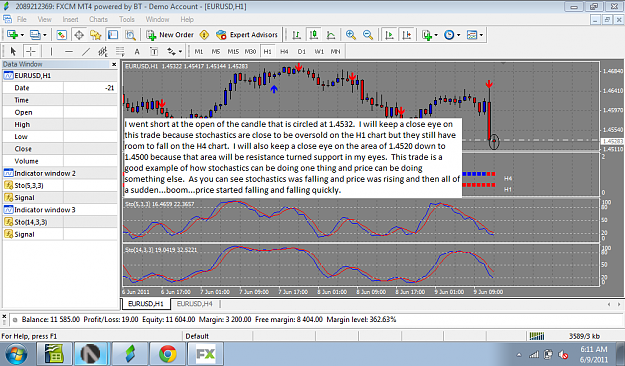Screen dimensions: 625x366
Task: Select the arrow cursor tool
Action: click(13, 51)
